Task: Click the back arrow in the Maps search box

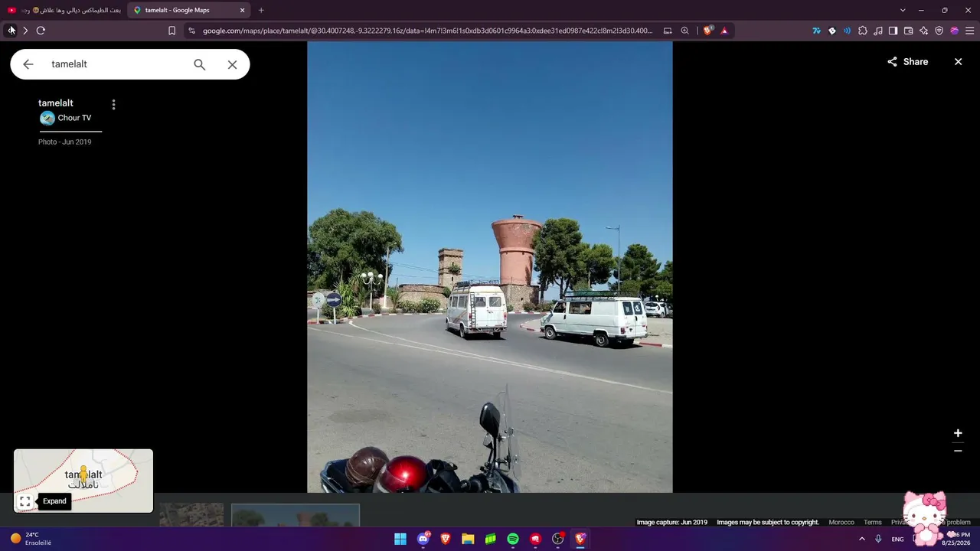Action: click(28, 64)
